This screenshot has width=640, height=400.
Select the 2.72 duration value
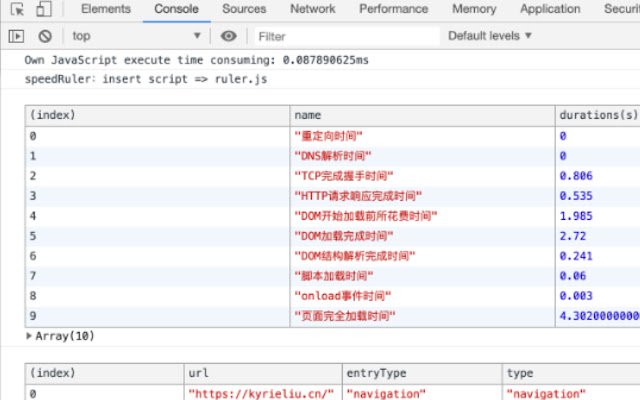(x=573, y=236)
